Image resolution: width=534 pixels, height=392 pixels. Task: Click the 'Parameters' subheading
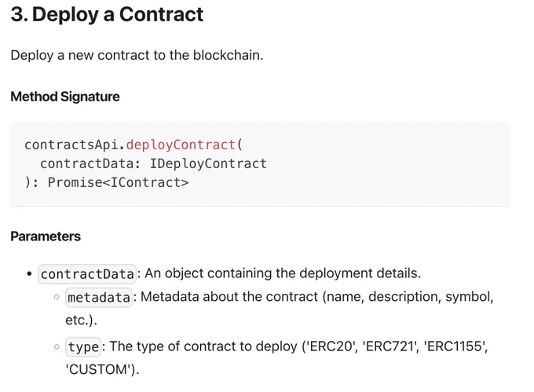pyautogui.click(x=46, y=236)
